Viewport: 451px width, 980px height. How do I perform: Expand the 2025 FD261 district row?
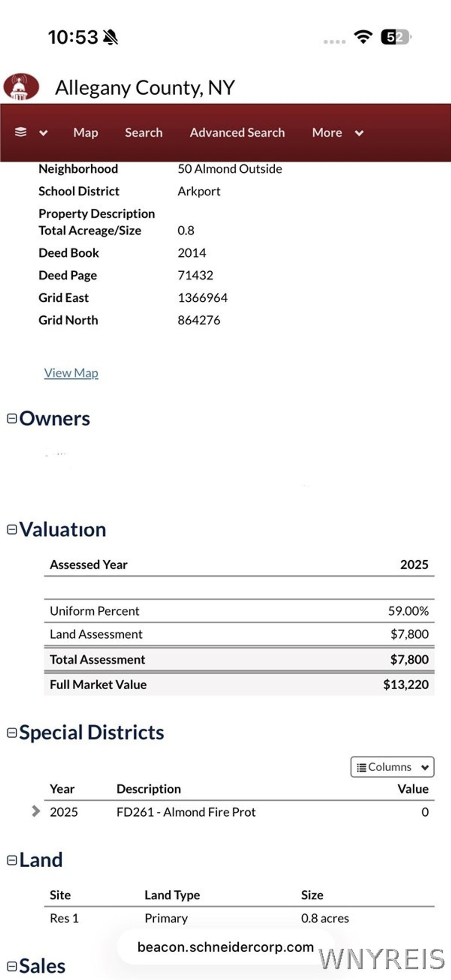36,811
